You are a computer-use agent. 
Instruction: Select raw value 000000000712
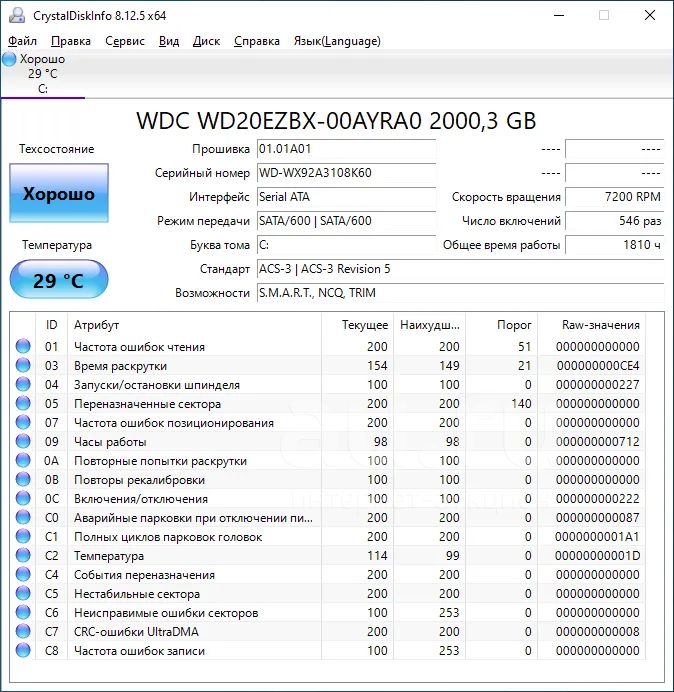coord(598,442)
